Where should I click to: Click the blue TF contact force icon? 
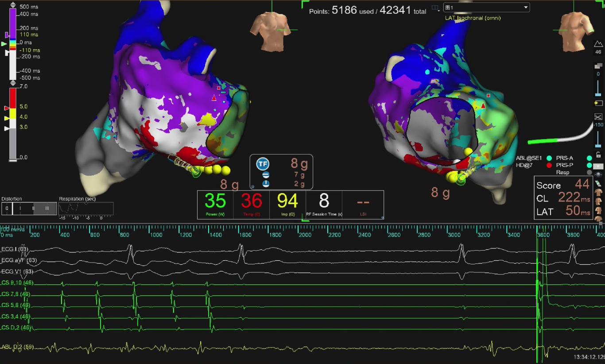(263, 164)
